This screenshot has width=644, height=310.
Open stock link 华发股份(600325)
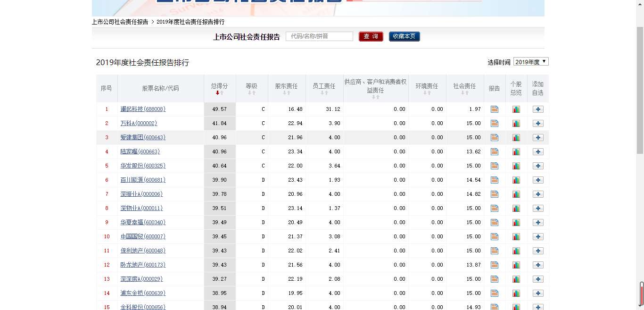click(x=143, y=166)
